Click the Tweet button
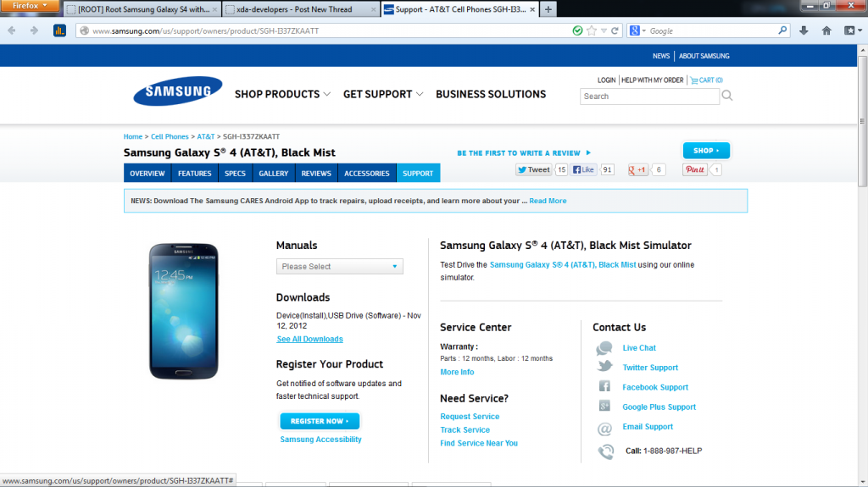The width and height of the screenshot is (868, 487). (534, 170)
